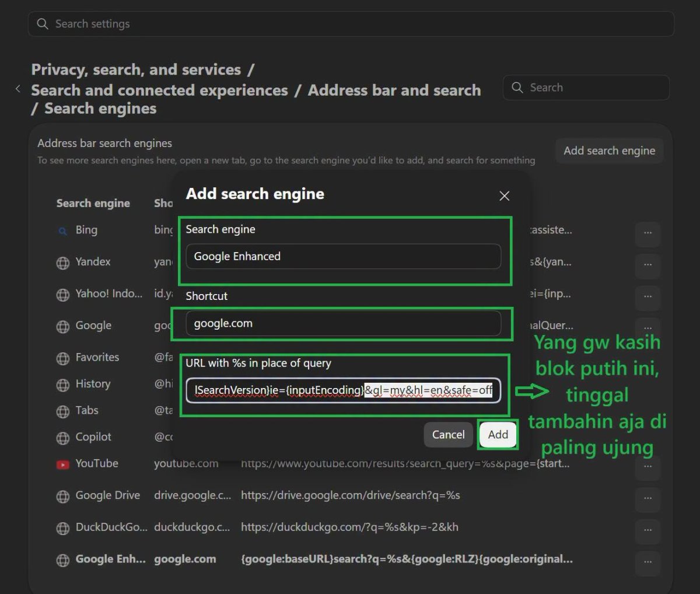Click the duckduckgo.com/?q=%s URL text
The image size is (700, 594).
349,527
